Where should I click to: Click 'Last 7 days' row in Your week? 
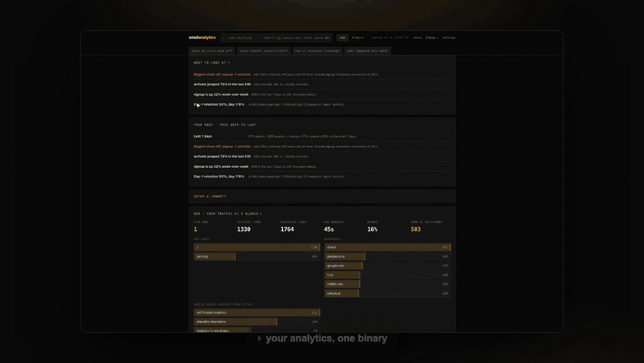point(322,137)
